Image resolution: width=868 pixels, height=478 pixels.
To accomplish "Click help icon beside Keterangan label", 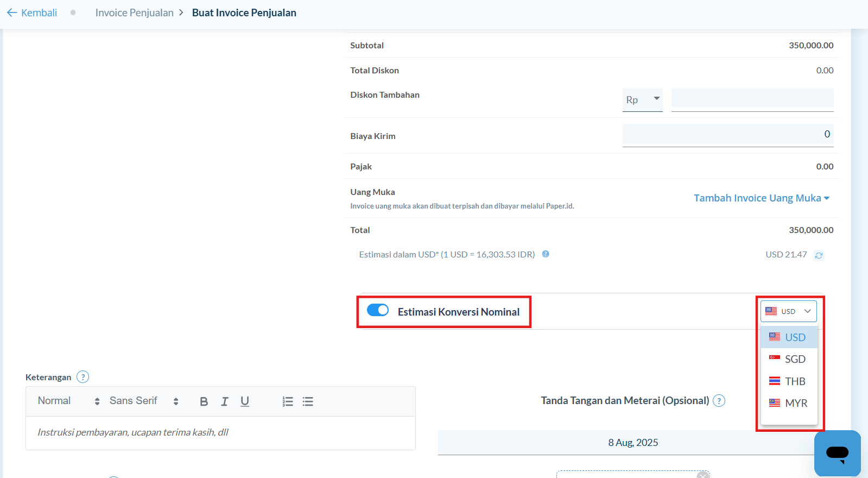I will click(83, 377).
